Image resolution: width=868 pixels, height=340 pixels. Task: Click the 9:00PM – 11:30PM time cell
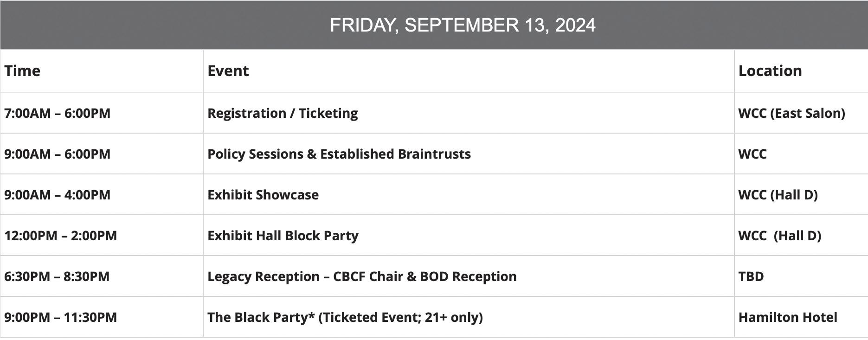click(60, 317)
